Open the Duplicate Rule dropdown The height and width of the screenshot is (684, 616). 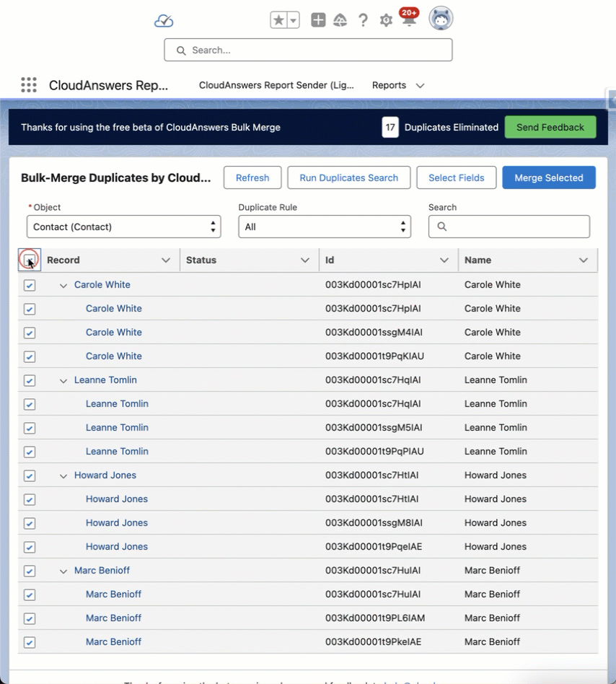[324, 227]
